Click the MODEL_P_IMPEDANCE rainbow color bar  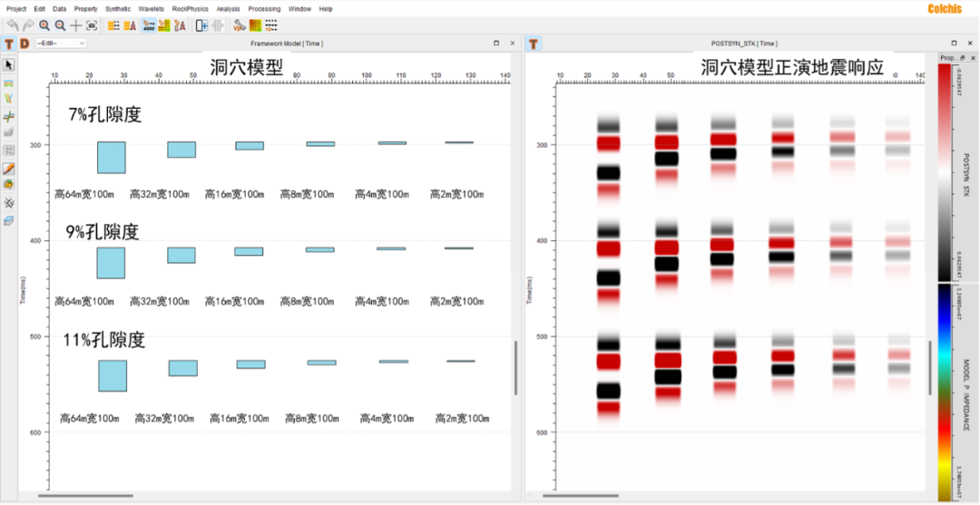click(x=945, y=393)
